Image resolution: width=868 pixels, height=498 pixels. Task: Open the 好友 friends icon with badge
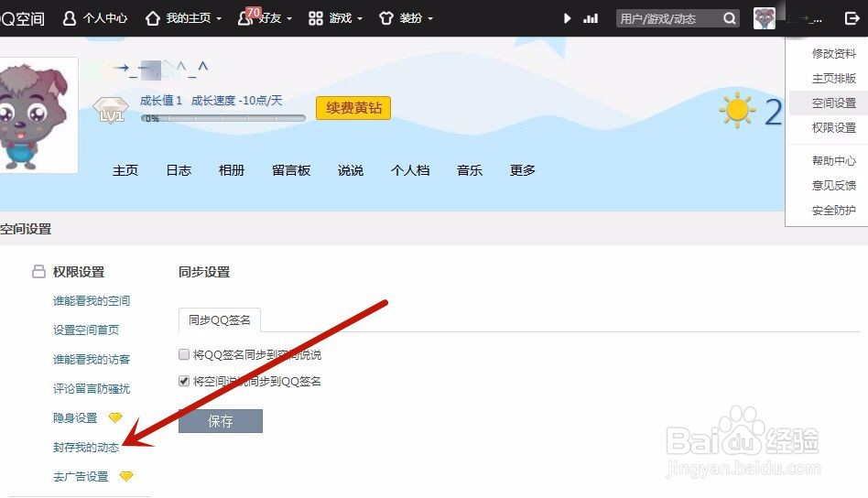247,17
